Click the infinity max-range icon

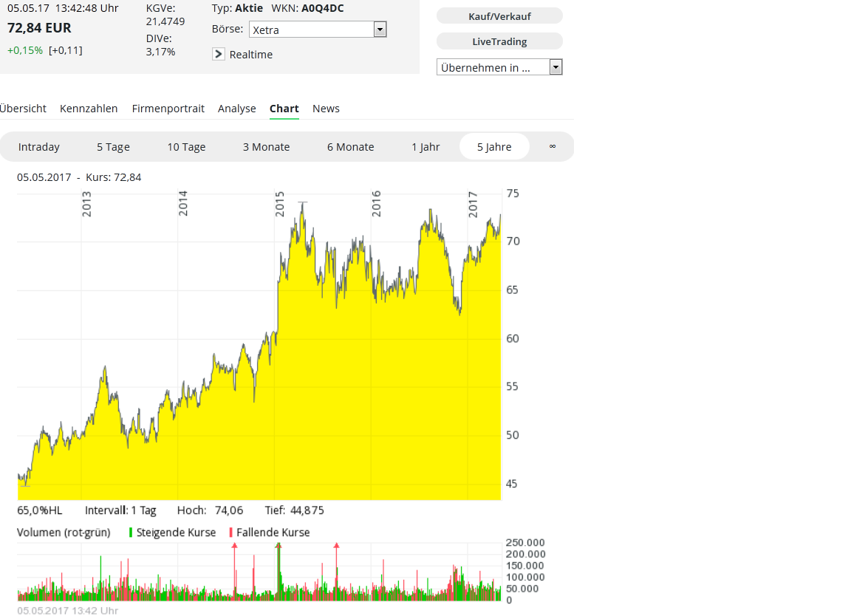(552, 146)
